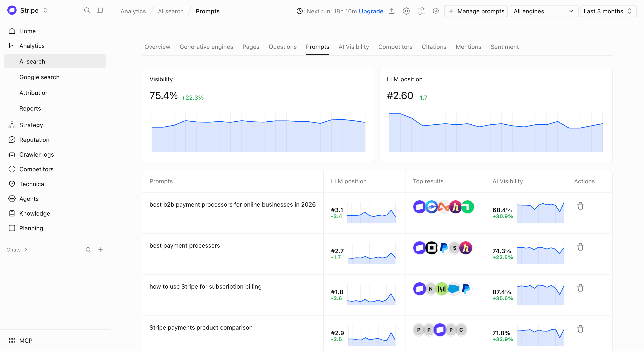
Task: Click the LLM position column header
Action: pyautogui.click(x=348, y=181)
